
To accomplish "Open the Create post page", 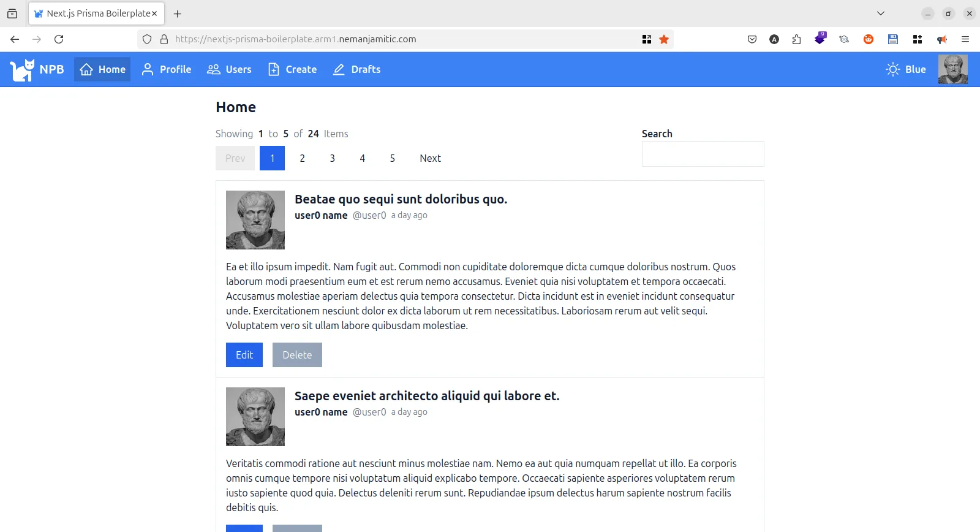I will [293, 69].
